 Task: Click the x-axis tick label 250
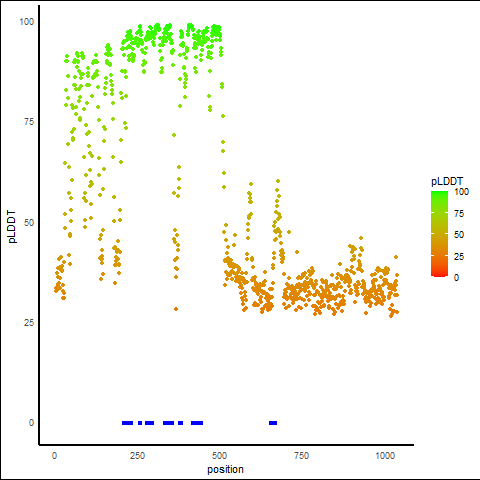tap(137, 456)
